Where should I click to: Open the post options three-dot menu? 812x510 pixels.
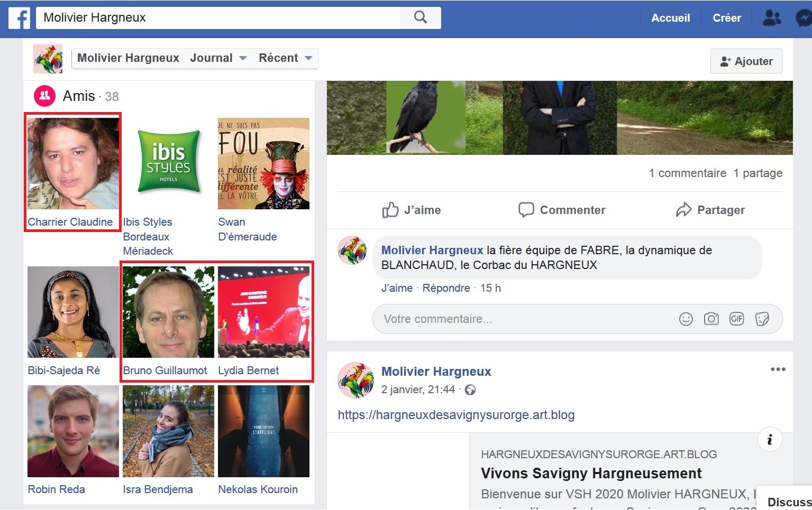pos(778,369)
